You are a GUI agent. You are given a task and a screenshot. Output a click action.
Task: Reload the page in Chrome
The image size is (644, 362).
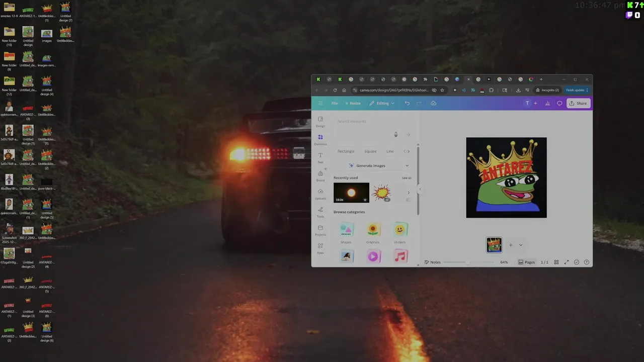(x=335, y=90)
